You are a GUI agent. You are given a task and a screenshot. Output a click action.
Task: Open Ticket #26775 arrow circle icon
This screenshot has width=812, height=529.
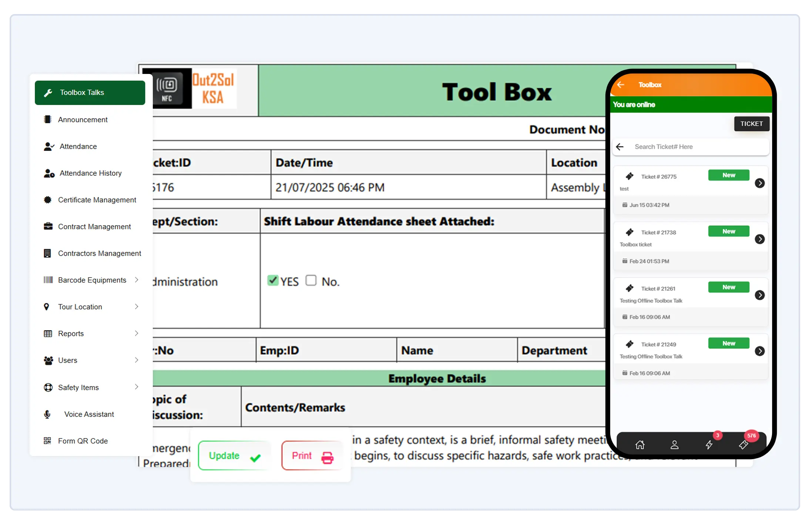[x=759, y=183]
